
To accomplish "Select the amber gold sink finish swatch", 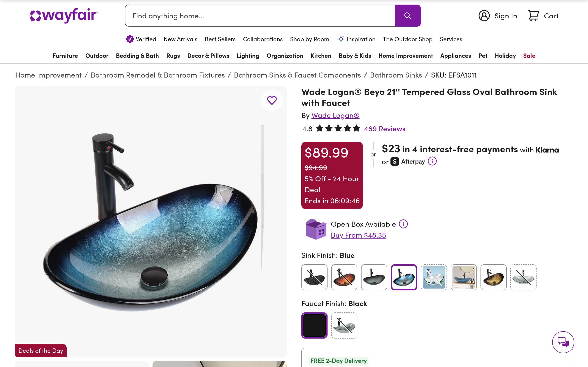I will tap(493, 277).
